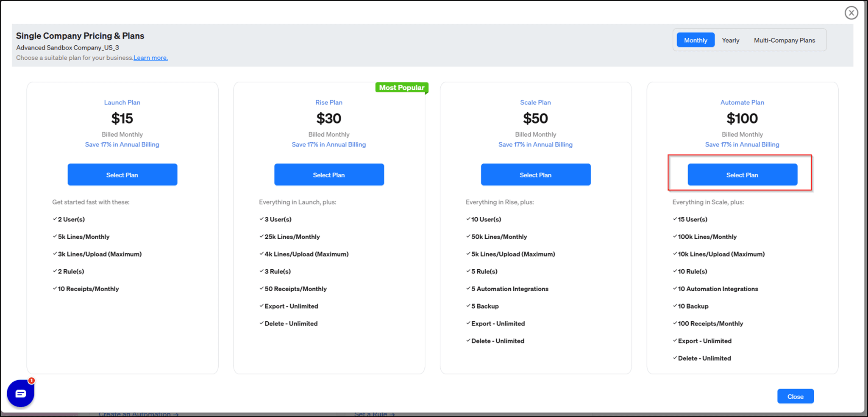Open the chat support widget icon
This screenshot has width=868, height=417.
coord(20,393)
